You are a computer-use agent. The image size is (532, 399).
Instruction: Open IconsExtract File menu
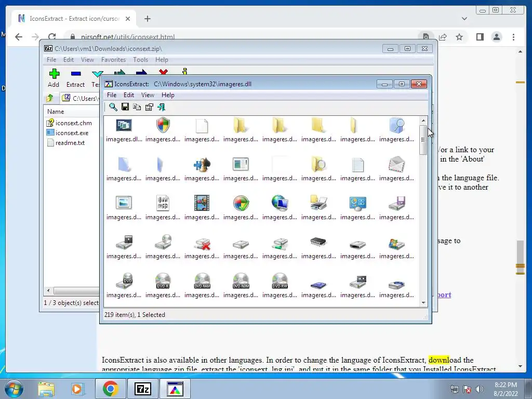tap(112, 95)
